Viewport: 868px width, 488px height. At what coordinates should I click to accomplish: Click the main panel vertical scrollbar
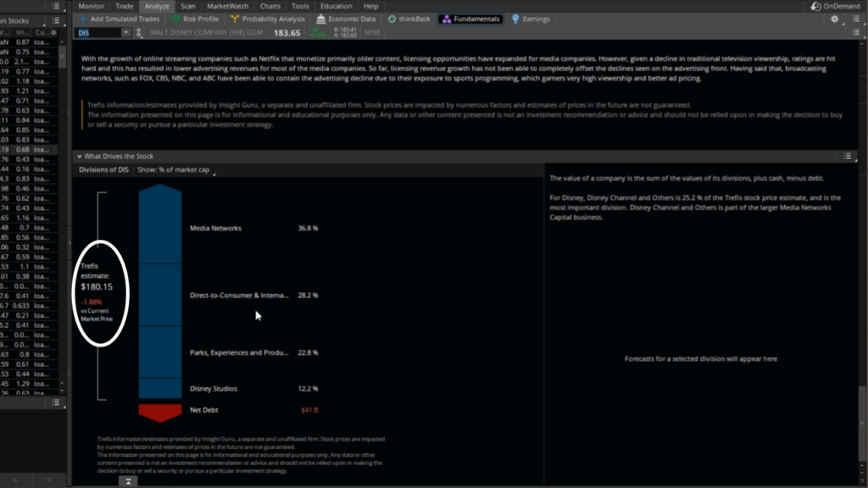(861, 424)
